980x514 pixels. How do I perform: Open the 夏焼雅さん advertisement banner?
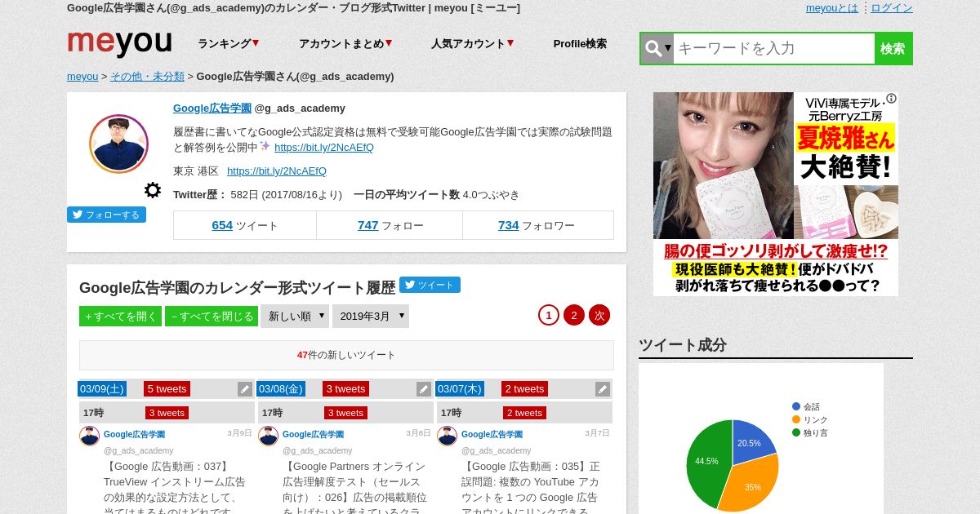point(776,194)
